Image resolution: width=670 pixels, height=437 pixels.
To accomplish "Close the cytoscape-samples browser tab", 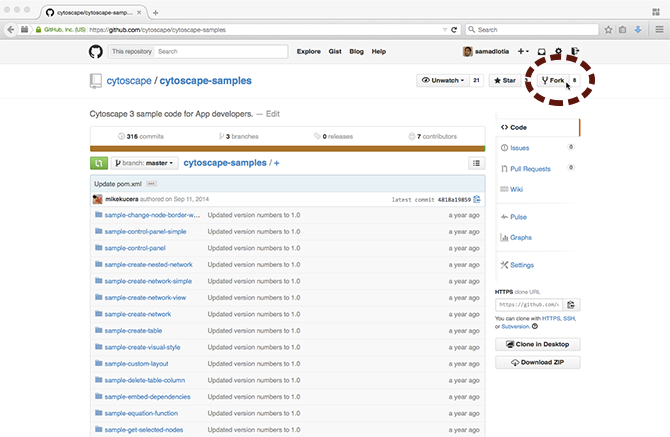I will 139,13.
